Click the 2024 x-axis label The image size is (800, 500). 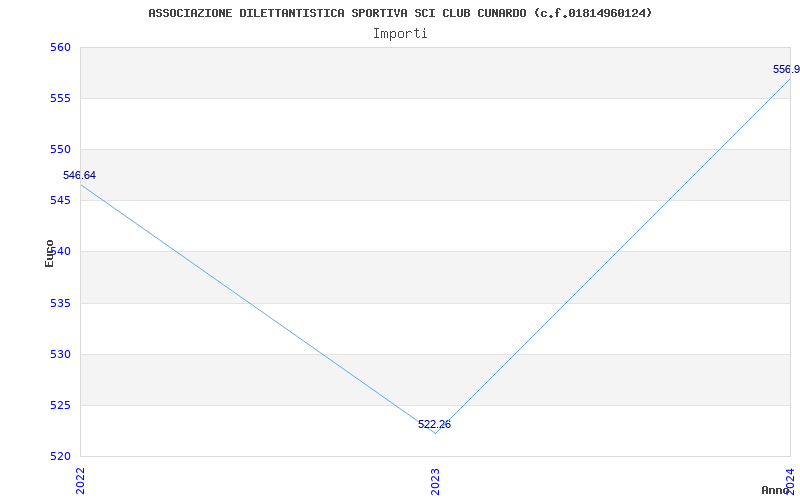[x=790, y=480]
